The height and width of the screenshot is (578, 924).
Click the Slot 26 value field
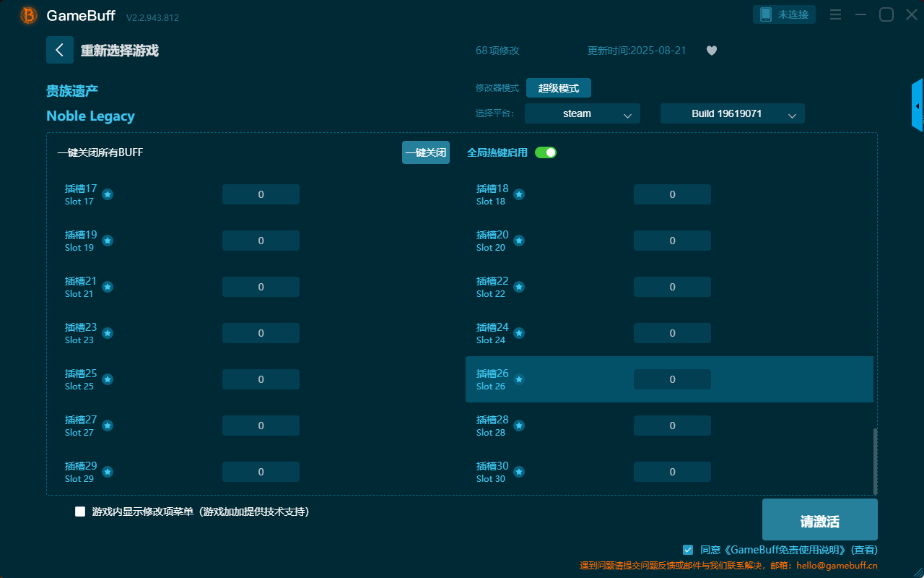[x=672, y=379]
